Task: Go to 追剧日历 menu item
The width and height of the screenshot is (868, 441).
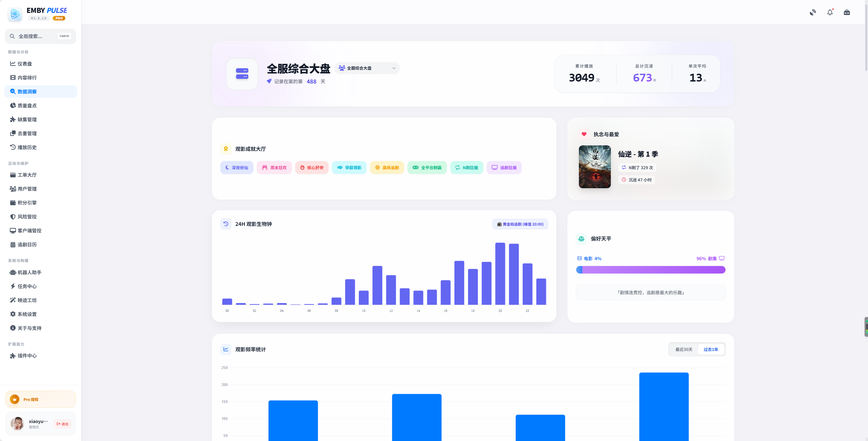Action: pyautogui.click(x=27, y=244)
